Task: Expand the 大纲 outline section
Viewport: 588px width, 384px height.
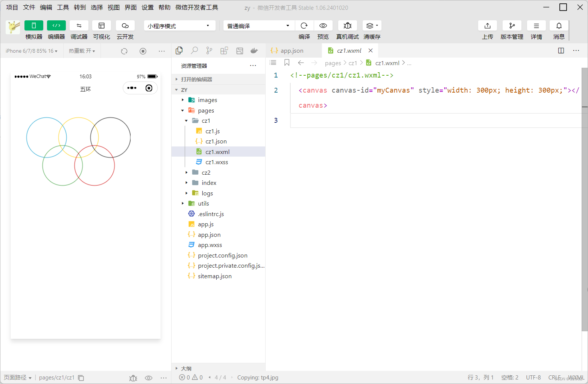Action: [218, 369]
